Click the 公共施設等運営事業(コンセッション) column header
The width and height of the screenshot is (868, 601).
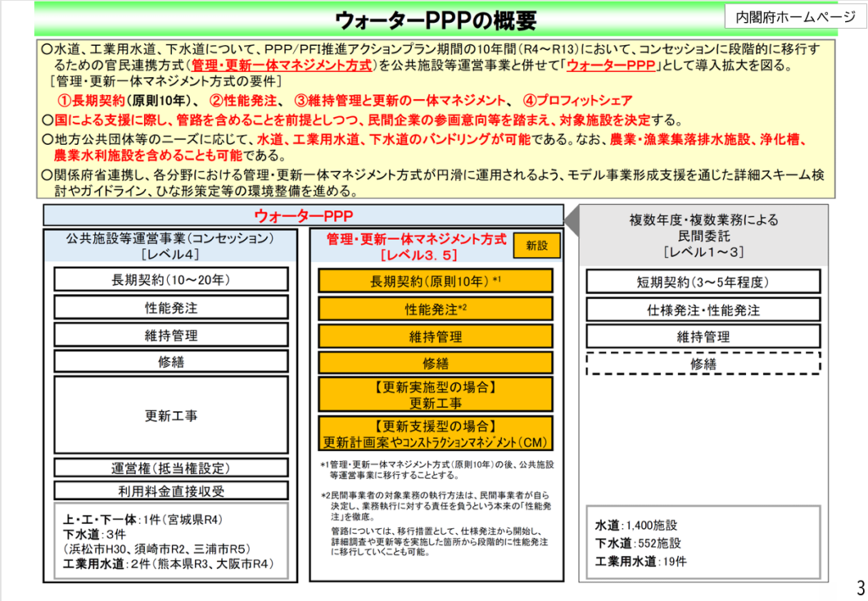pos(172,246)
